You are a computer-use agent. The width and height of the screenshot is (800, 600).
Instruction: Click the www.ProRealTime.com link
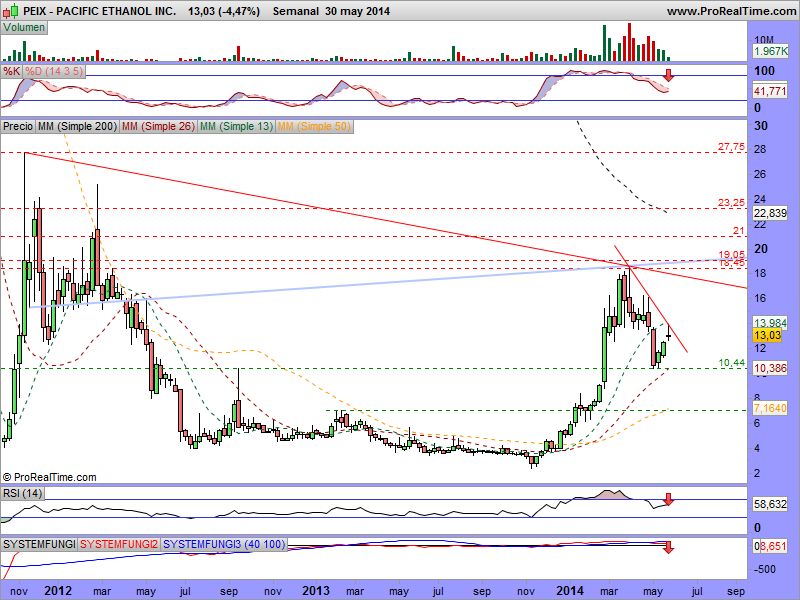click(x=732, y=11)
